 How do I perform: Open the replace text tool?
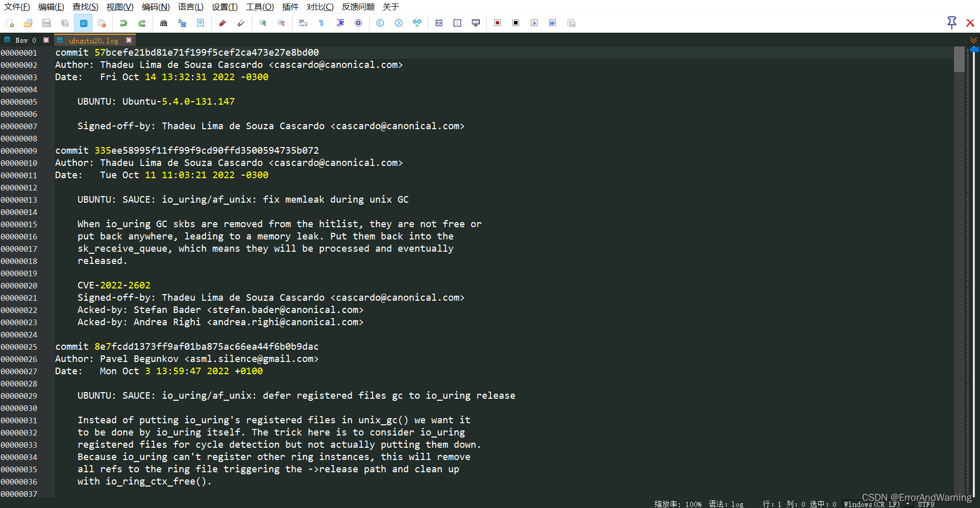tap(182, 23)
